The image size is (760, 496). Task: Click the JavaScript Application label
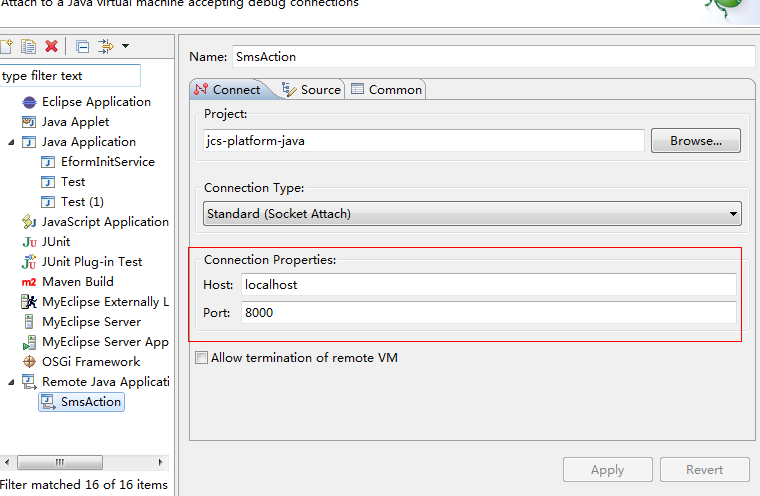[x=105, y=222]
